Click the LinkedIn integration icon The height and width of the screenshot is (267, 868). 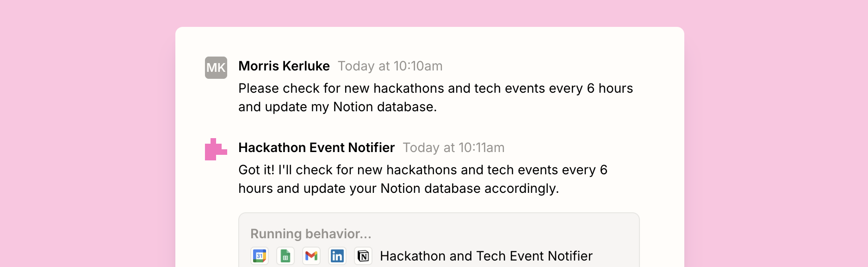click(337, 255)
